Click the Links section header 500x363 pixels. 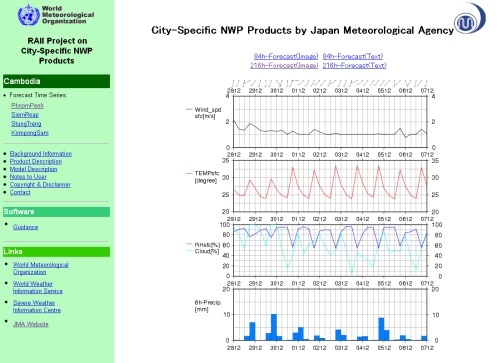point(56,252)
